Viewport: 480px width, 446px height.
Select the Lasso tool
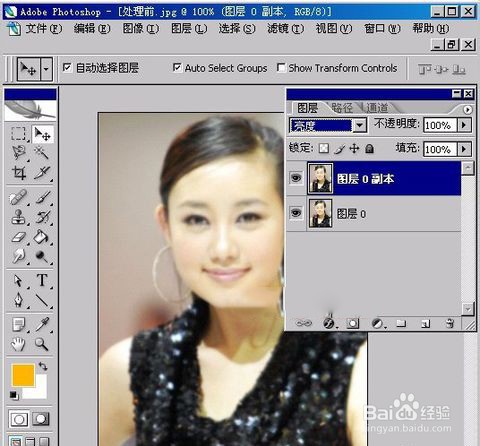point(18,153)
